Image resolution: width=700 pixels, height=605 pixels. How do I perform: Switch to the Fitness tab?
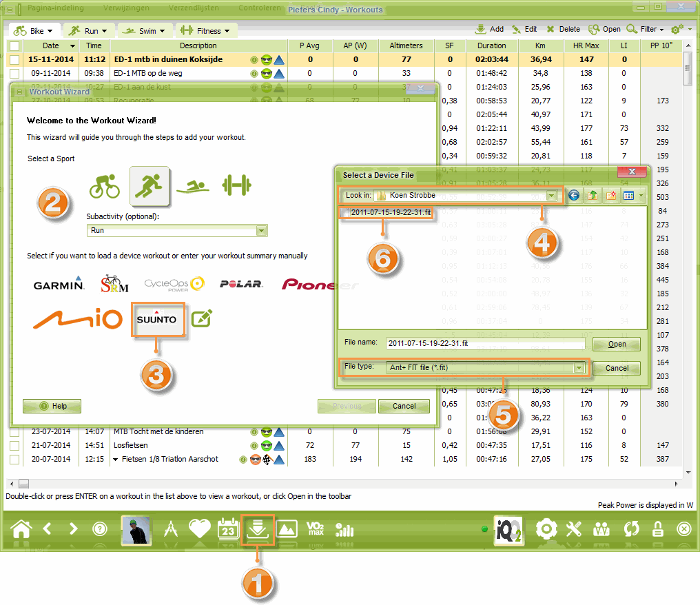point(206,31)
